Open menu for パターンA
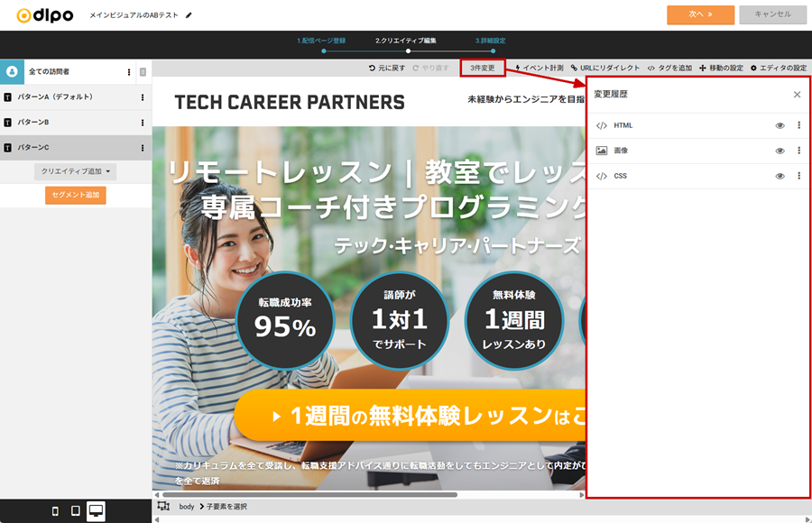 [x=143, y=97]
